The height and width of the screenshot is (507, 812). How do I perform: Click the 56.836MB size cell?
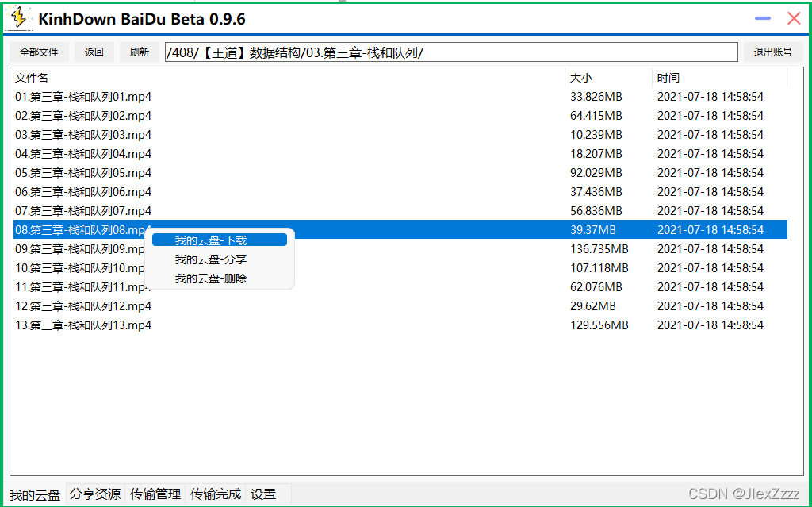596,211
